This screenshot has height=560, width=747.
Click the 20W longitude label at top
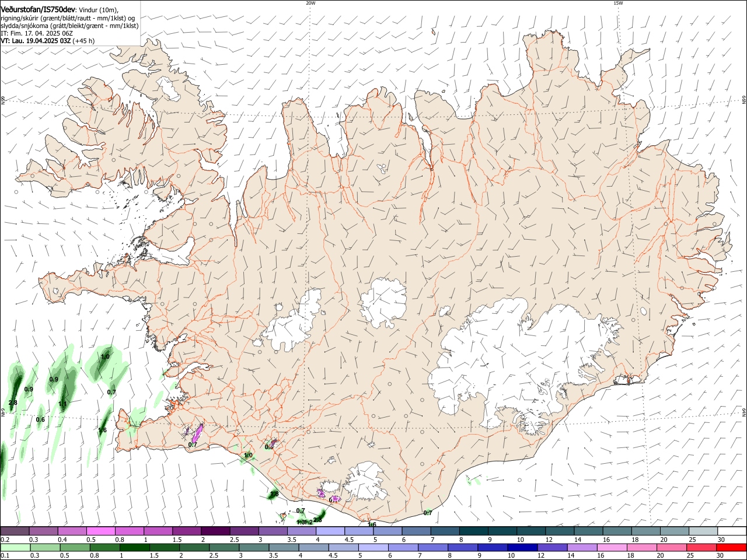(x=310, y=3)
